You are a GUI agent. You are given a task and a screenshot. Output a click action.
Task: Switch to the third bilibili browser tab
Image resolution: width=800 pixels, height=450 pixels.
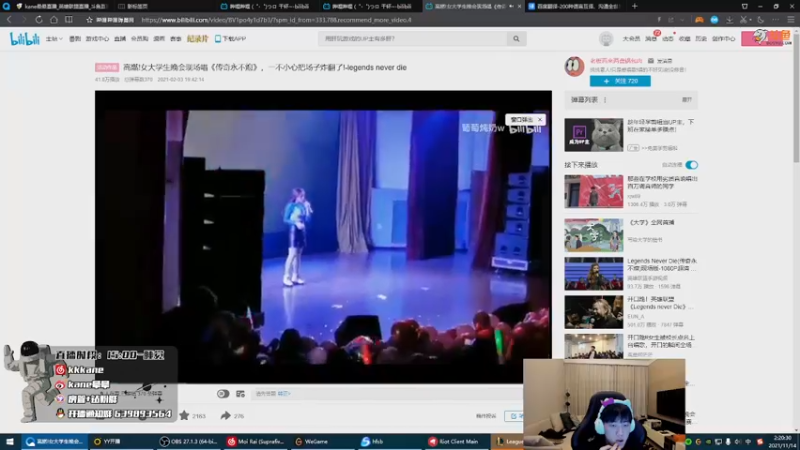(266, 6)
